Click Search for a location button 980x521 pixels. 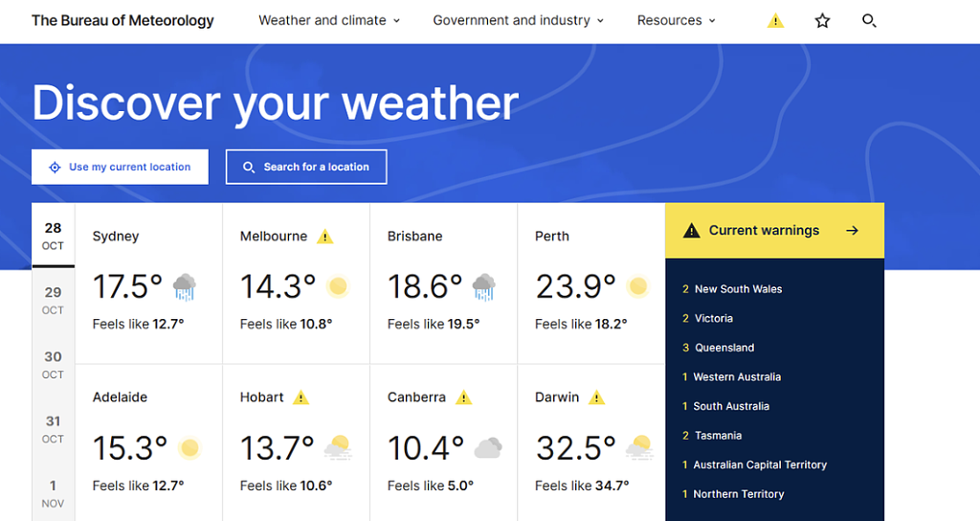[306, 167]
